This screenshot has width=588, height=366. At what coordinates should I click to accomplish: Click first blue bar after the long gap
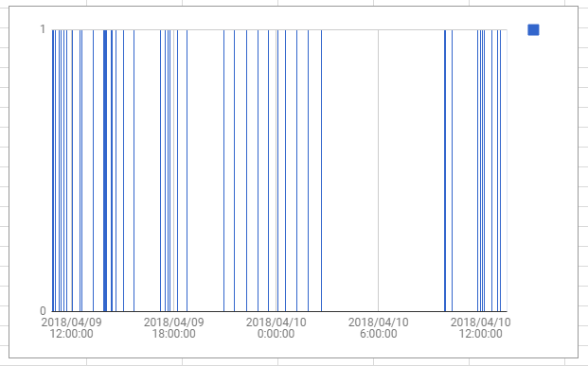(445, 170)
